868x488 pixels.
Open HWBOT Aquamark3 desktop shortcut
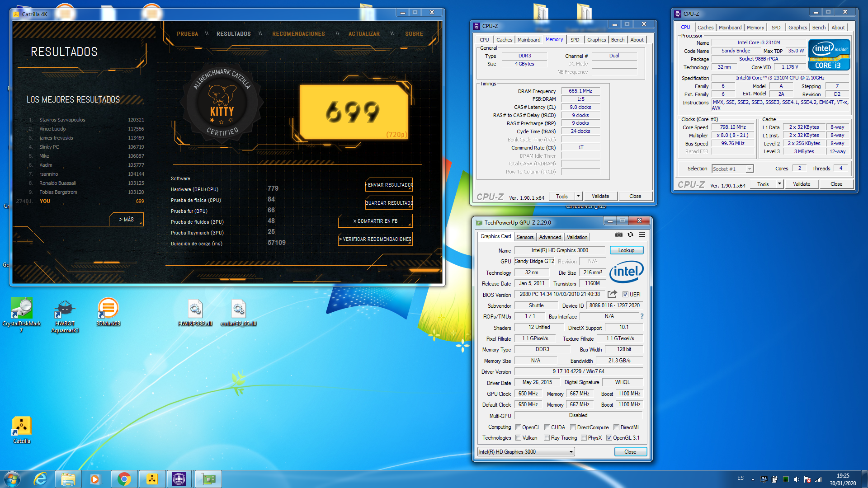tap(65, 315)
